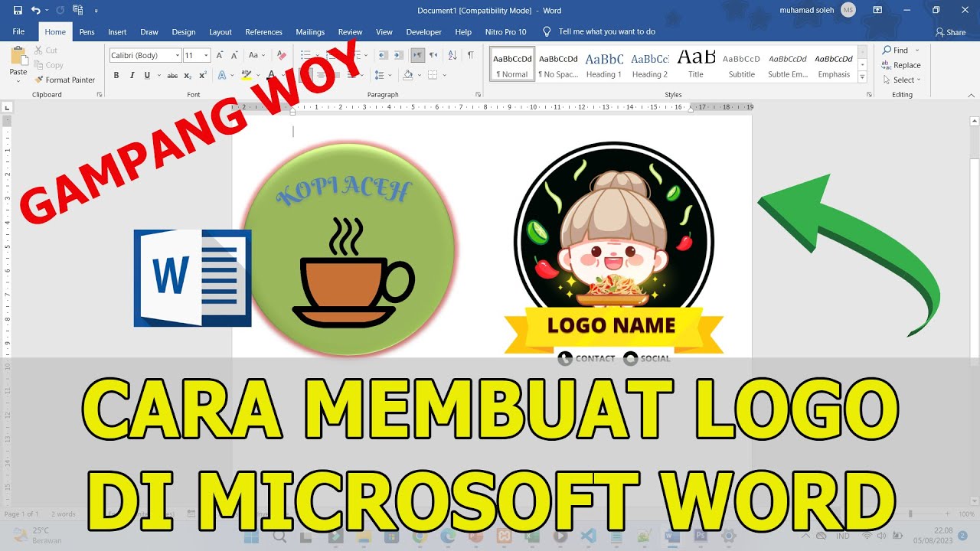
Task: Switch to the Design tab
Action: (x=184, y=32)
